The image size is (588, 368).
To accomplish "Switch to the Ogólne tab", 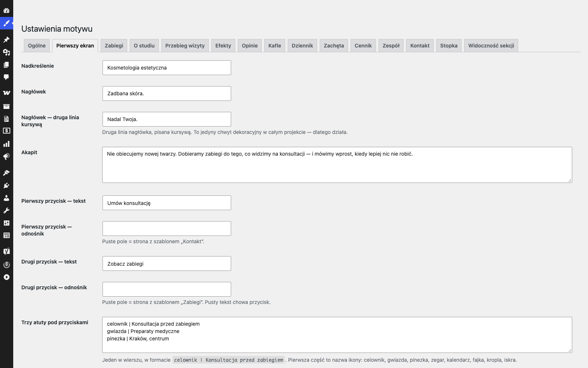I will pos(37,46).
